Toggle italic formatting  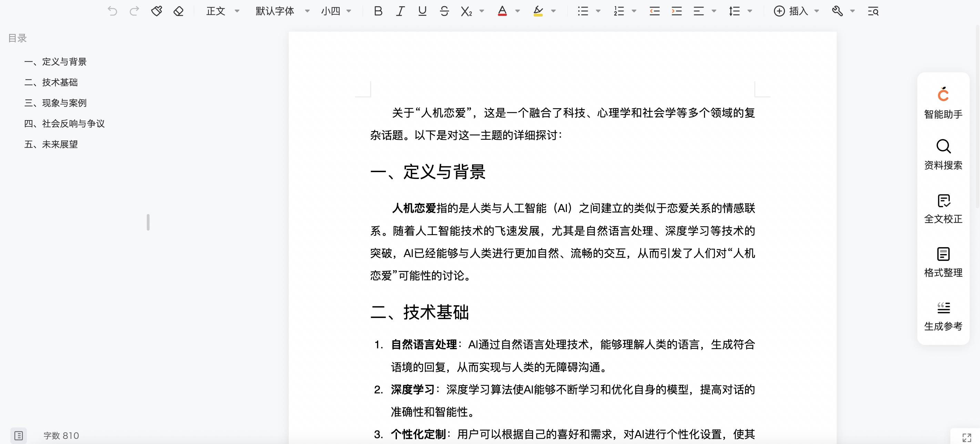[x=400, y=11]
